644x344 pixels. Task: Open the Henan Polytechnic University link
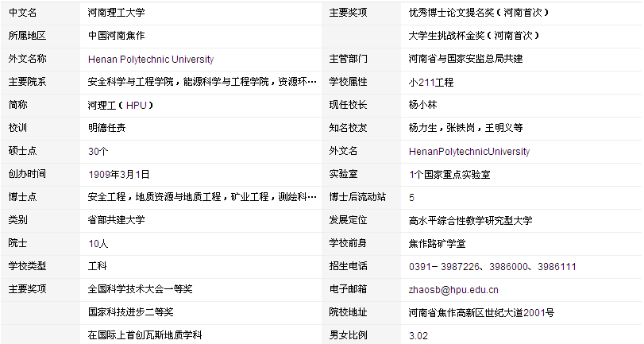[x=151, y=59]
